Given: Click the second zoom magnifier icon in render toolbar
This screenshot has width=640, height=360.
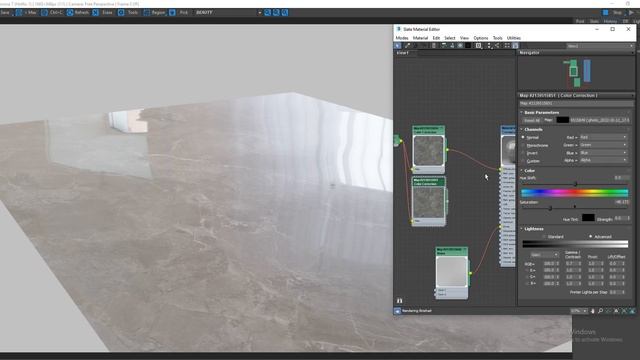Looking at the screenshot, I should click(276, 13).
